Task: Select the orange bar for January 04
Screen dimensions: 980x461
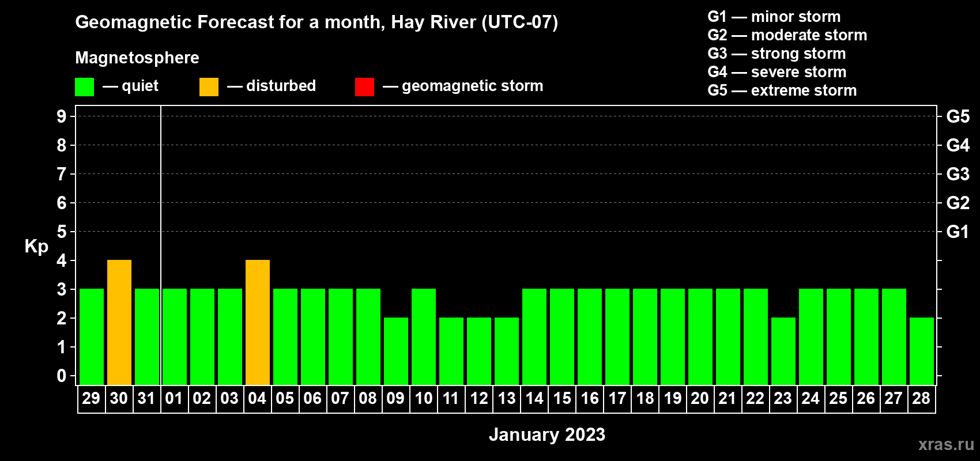Action: pyautogui.click(x=258, y=322)
